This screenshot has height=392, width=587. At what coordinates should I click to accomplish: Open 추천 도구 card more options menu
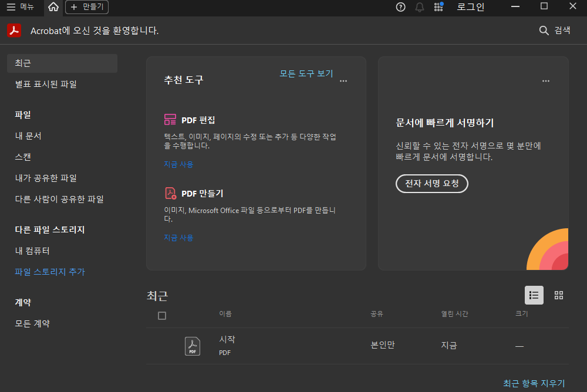pyautogui.click(x=343, y=81)
